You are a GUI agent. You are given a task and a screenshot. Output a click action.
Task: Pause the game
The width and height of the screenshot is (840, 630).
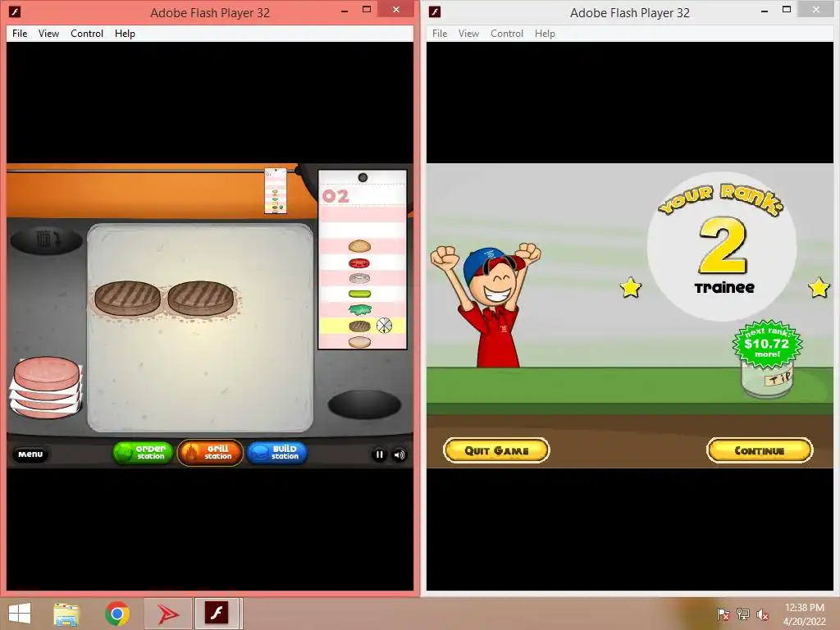[379, 454]
